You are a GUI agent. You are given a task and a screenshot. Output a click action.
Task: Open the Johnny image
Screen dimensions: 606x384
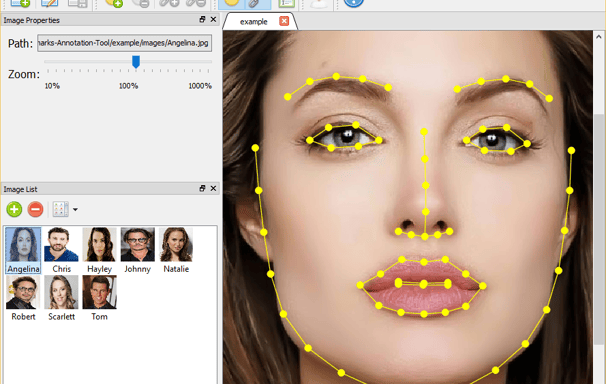tap(138, 250)
